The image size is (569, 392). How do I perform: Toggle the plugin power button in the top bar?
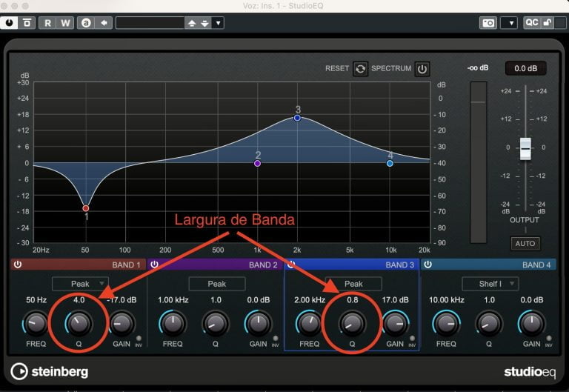(9, 23)
